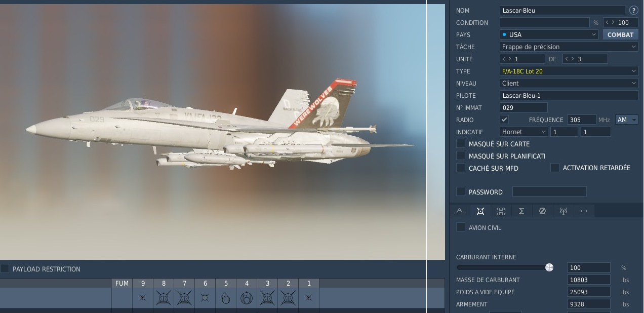Enable ACTIVATION RETARDÉE checkbox
The height and width of the screenshot is (313, 644).
point(555,168)
